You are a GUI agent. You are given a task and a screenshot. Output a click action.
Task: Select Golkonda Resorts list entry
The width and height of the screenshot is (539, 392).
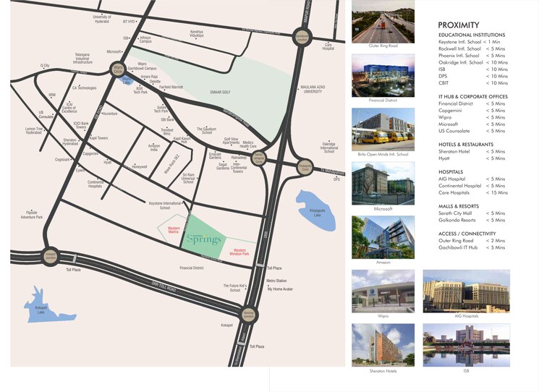click(x=472, y=220)
